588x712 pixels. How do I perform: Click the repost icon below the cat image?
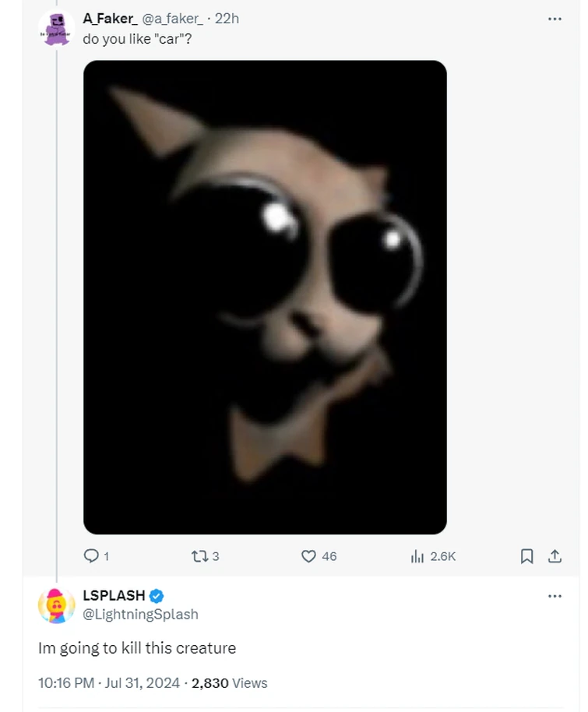[201, 556]
